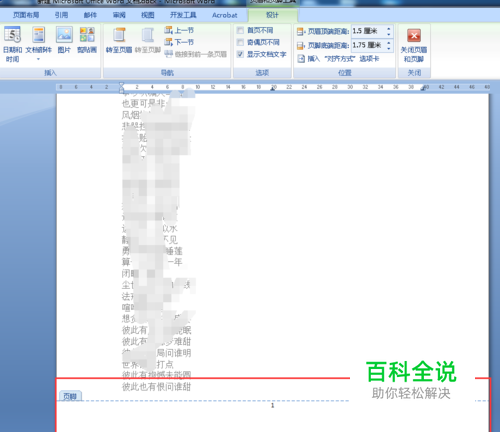Open the View (视图) tab
This screenshot has height=432, width=500.
(x=148, y=15)
